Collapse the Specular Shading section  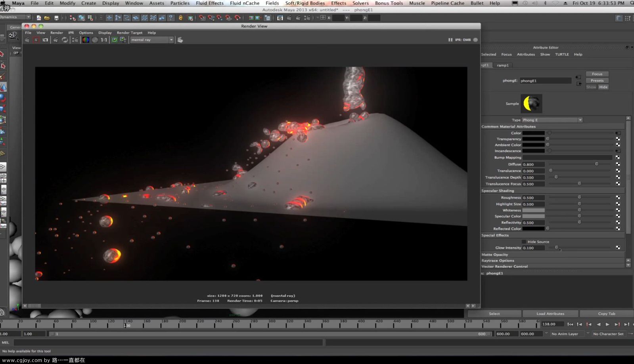point(553,191)
